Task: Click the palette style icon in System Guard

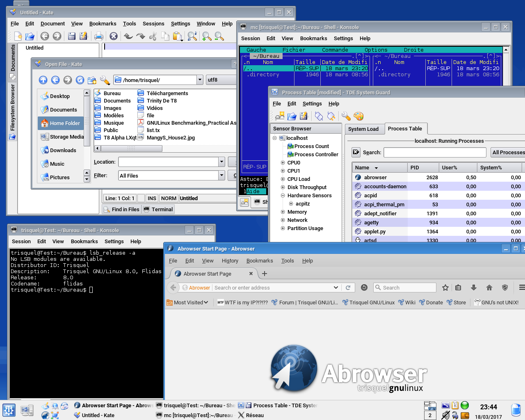Action: [x=358, y=116]
